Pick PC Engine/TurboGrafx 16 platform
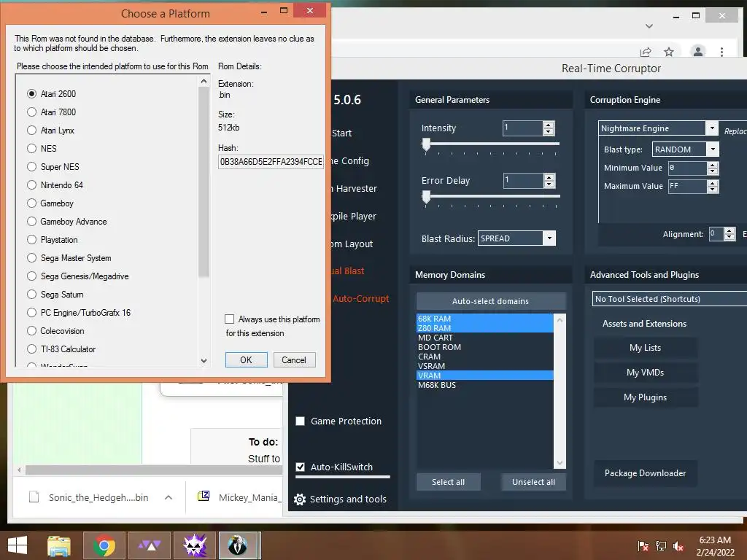The image size is (747, 560). [32, 313]
